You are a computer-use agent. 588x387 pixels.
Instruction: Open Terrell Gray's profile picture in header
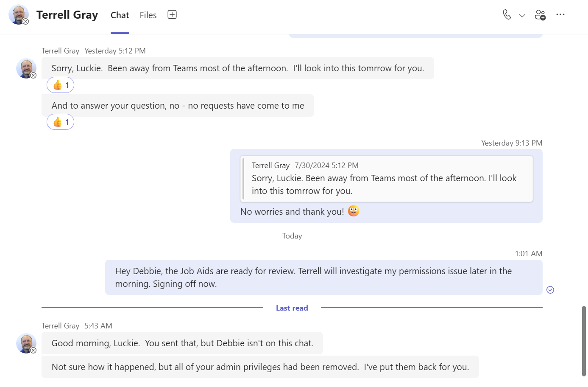pos(19,15)
